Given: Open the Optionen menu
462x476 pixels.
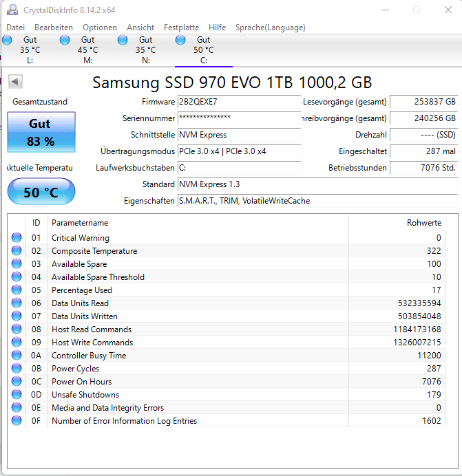Looking at the screenshot, I should point(100,28).
